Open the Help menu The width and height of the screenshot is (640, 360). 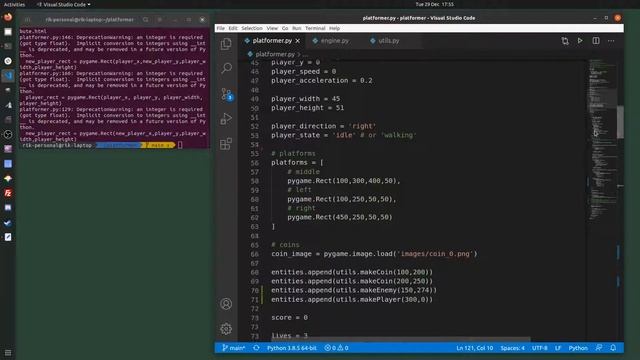334,28
